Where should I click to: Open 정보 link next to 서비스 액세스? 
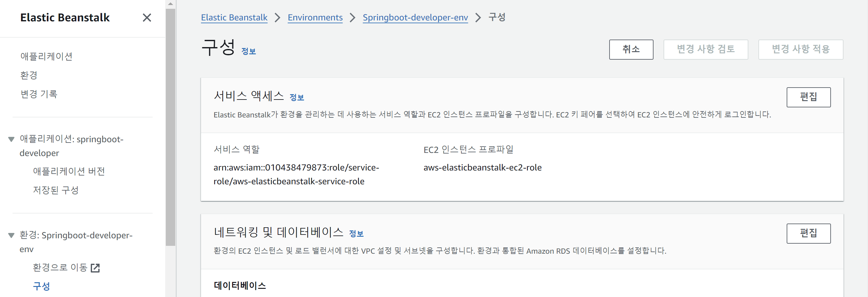[297, 98]
